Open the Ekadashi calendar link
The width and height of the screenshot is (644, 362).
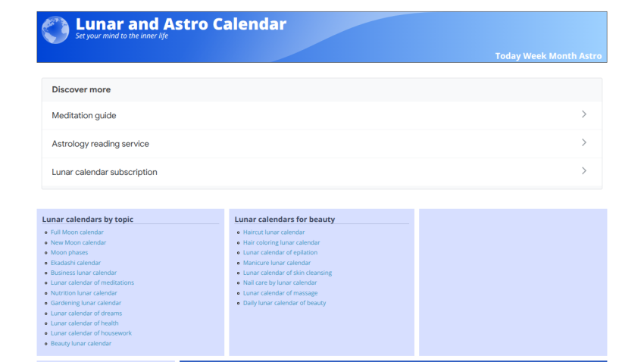(76, 263)
